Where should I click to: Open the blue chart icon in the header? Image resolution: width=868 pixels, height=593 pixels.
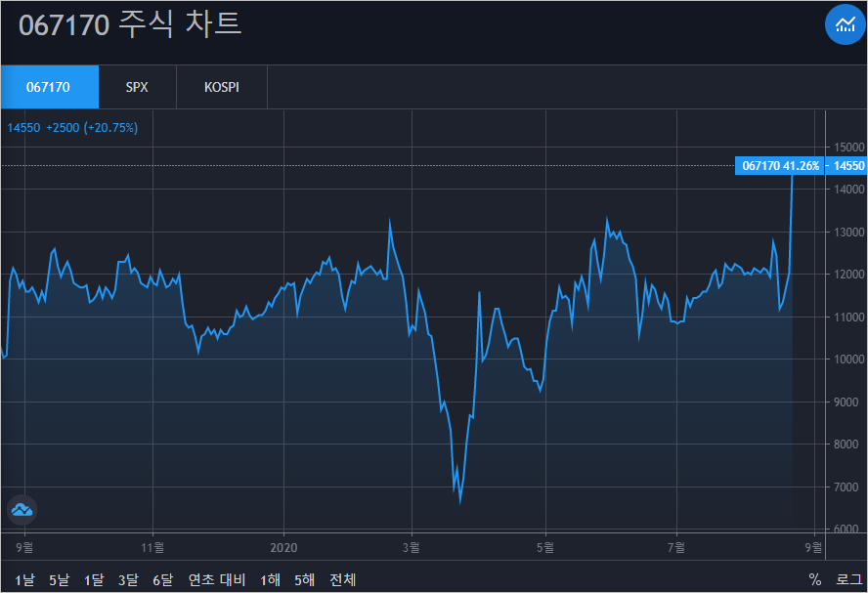pyautogui.click(x=846, y=24)
